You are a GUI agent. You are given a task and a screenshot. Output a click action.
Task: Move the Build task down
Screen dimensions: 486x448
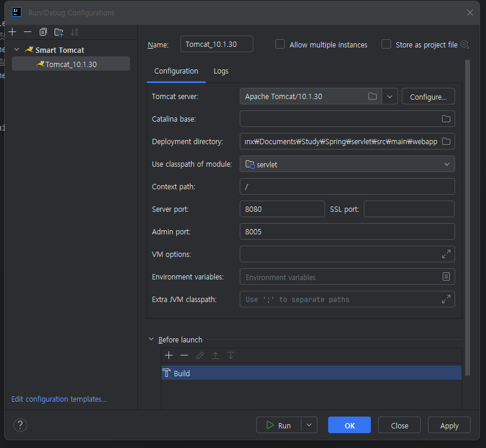click(x=231, y=355)
